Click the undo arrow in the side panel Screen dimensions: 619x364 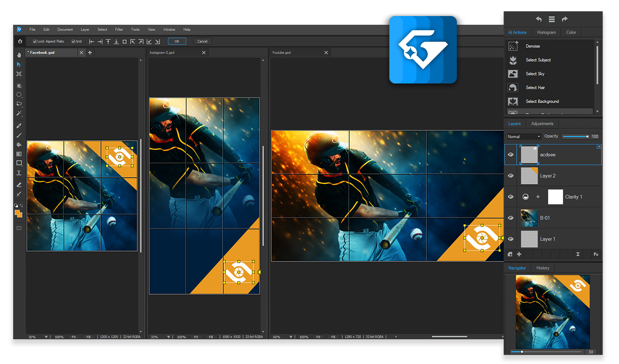tap(539, 19)
